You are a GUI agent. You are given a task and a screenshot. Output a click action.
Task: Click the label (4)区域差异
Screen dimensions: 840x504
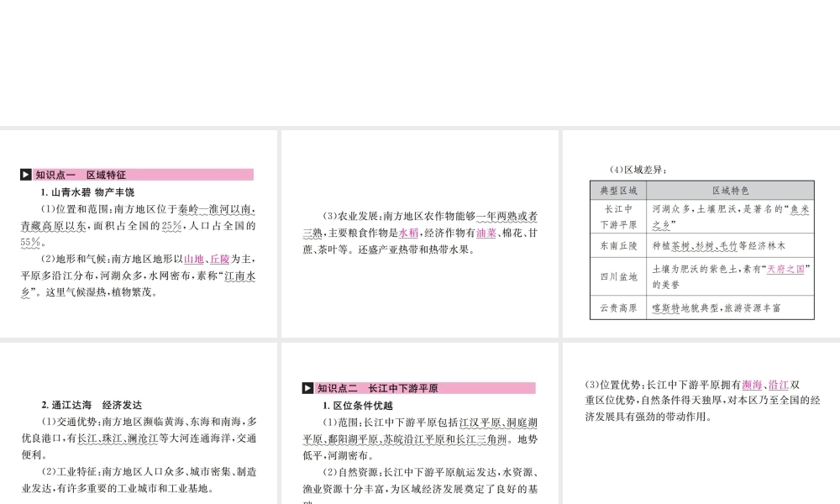click(x=638, y=170)
